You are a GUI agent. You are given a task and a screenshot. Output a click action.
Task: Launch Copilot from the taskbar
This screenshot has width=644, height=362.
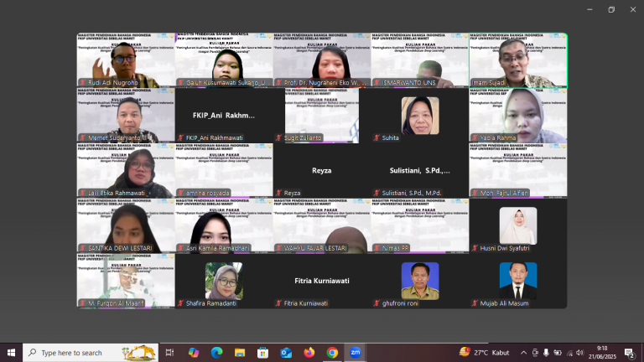pos(194,353)
